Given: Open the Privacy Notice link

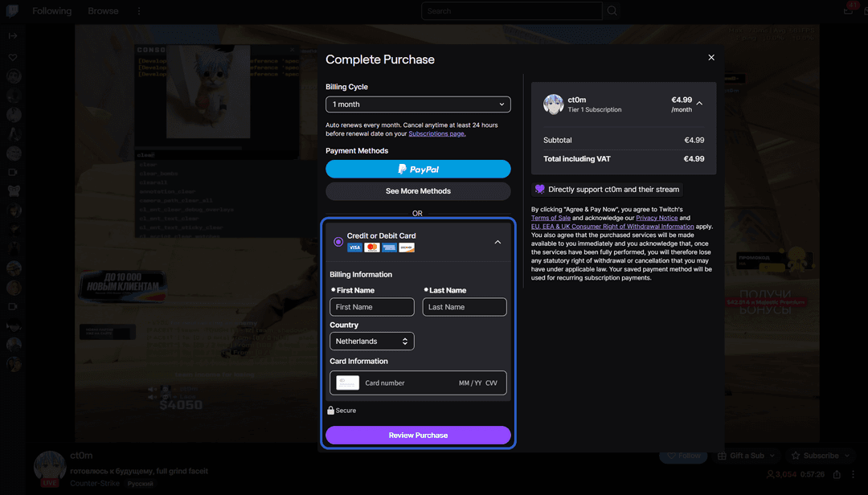Looking at the screenshot, I should [657, 218].
